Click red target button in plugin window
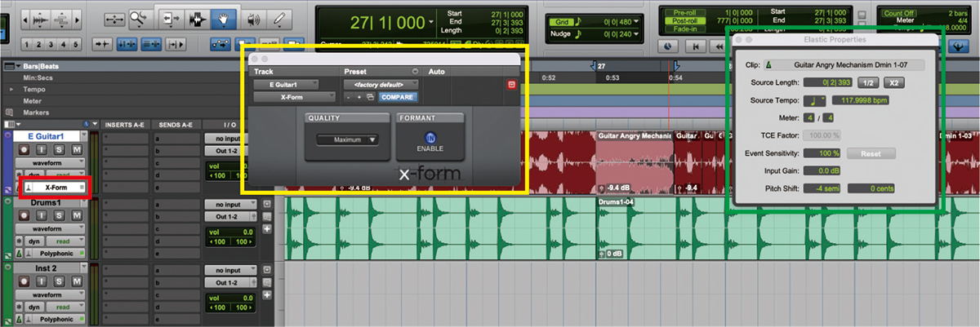 tap(512, 85)
